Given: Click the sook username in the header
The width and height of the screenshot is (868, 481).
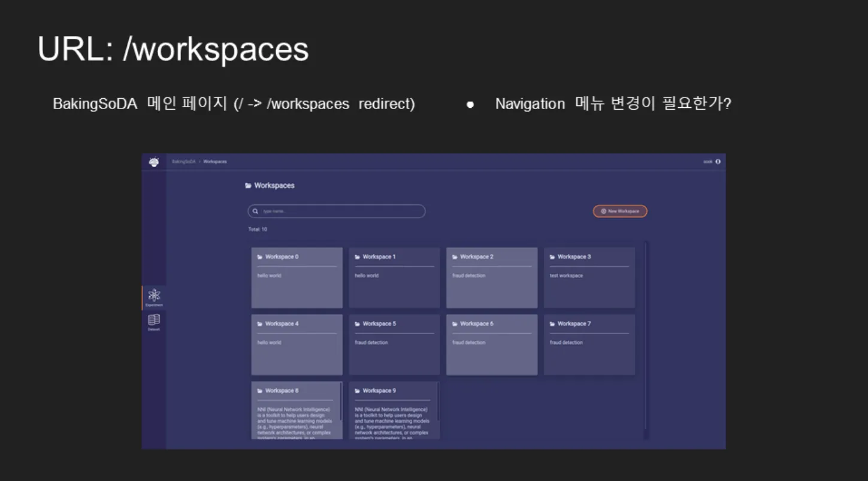Looking at the screenshot, I should [708, 162].
